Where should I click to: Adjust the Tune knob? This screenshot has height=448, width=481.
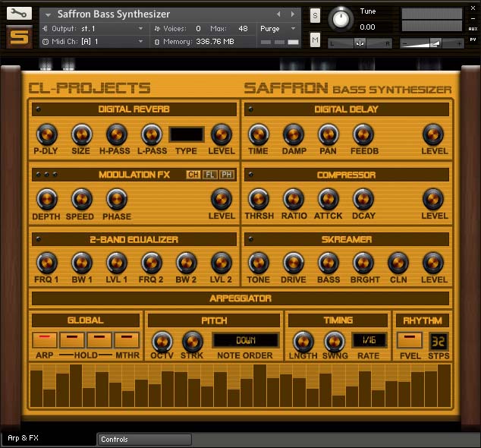click(341, 19)
